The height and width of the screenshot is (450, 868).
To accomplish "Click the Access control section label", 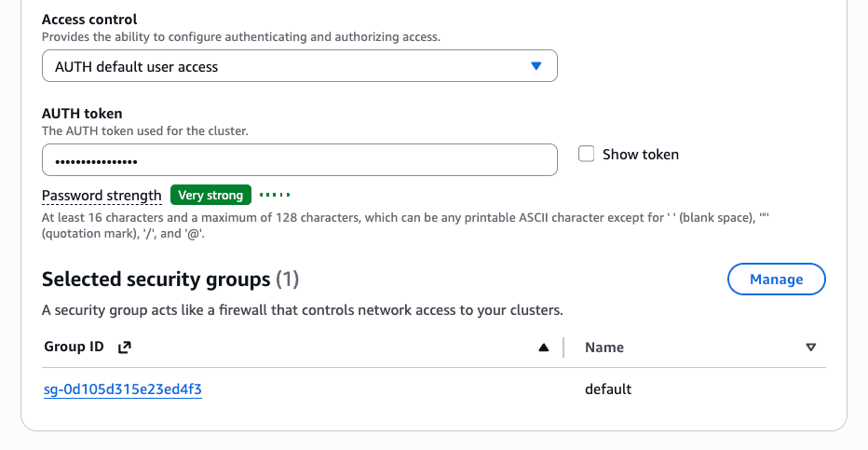I will point(89,20).
